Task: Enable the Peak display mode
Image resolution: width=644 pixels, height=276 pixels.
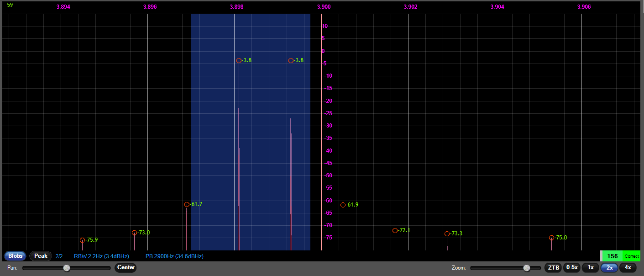Action: pyautogui.click(x=40, y=256)
